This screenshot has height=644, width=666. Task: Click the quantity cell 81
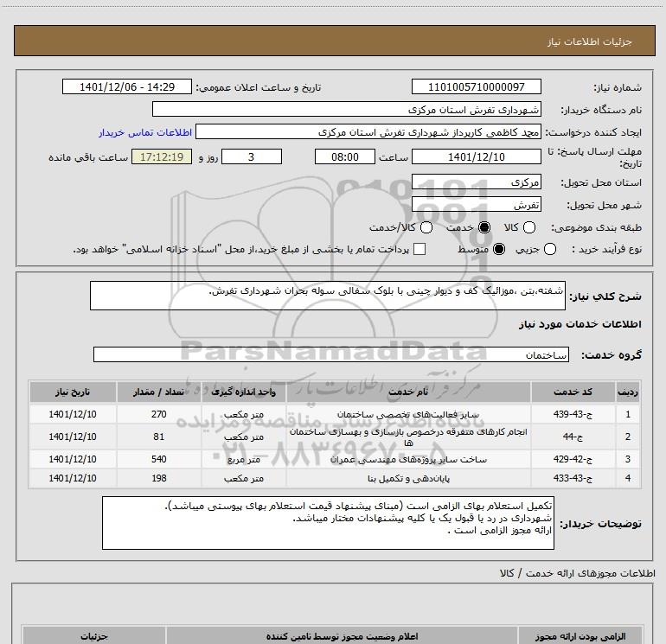tap(159, 437)
